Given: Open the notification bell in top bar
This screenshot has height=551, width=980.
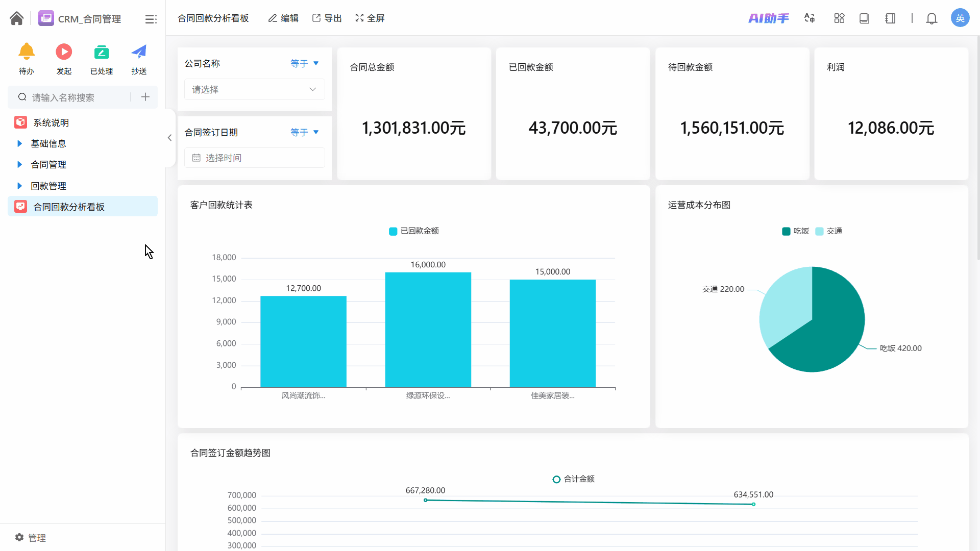Looking at the screenshot, I should coord(932,18).
